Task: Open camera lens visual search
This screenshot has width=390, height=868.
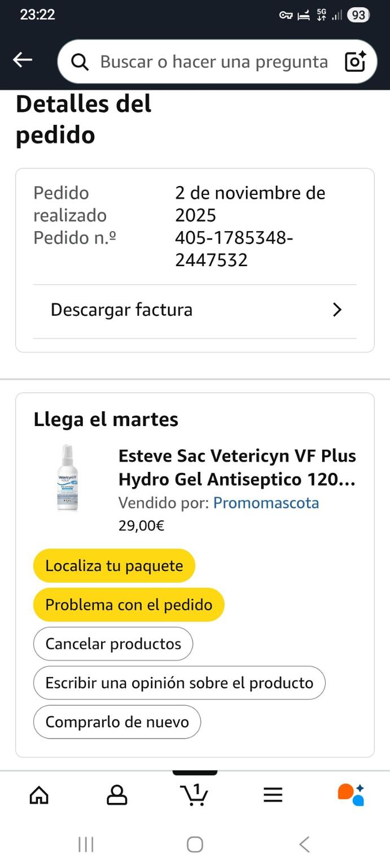Action: [355, 62]
